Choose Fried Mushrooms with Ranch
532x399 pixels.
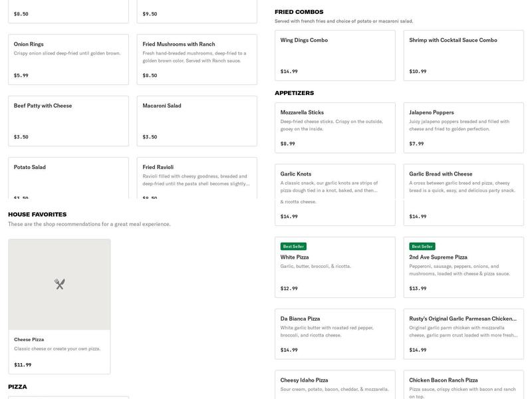(196, 60)
